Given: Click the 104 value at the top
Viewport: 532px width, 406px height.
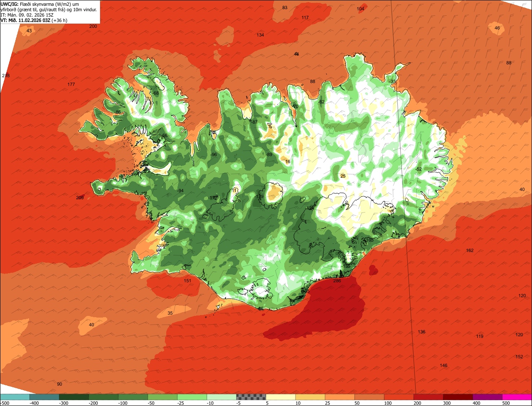Looking at the screenshot, I should [360, 9].
